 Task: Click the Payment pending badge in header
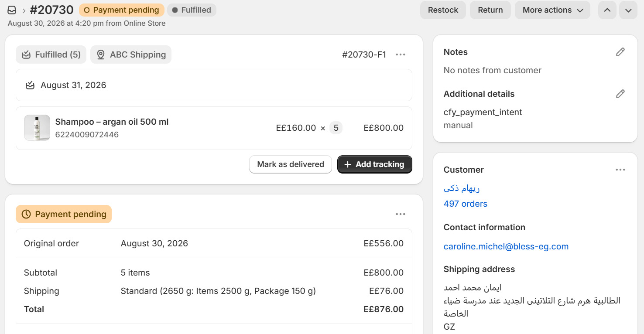pos(121,10)
